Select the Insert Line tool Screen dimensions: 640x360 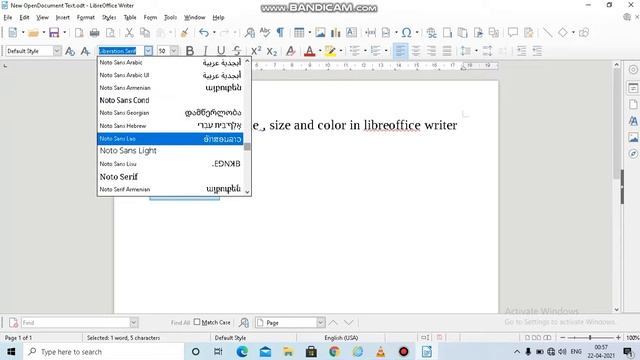(x=548, y=33)
